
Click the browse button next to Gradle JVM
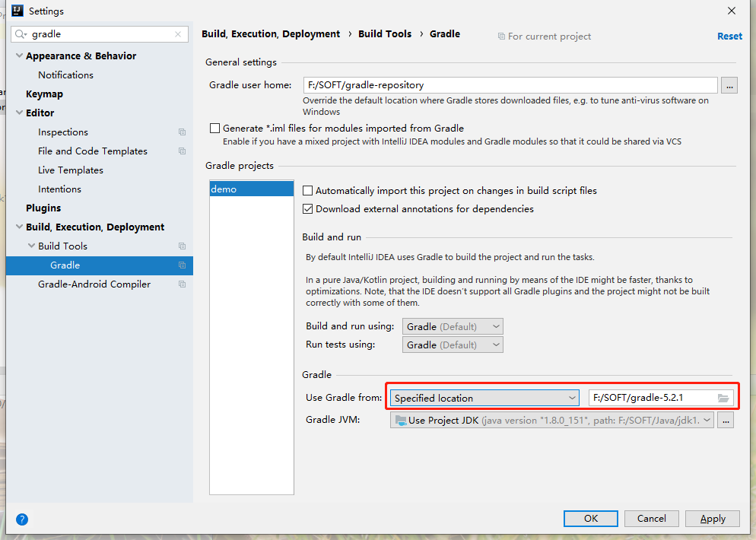(x=726, y=419)
